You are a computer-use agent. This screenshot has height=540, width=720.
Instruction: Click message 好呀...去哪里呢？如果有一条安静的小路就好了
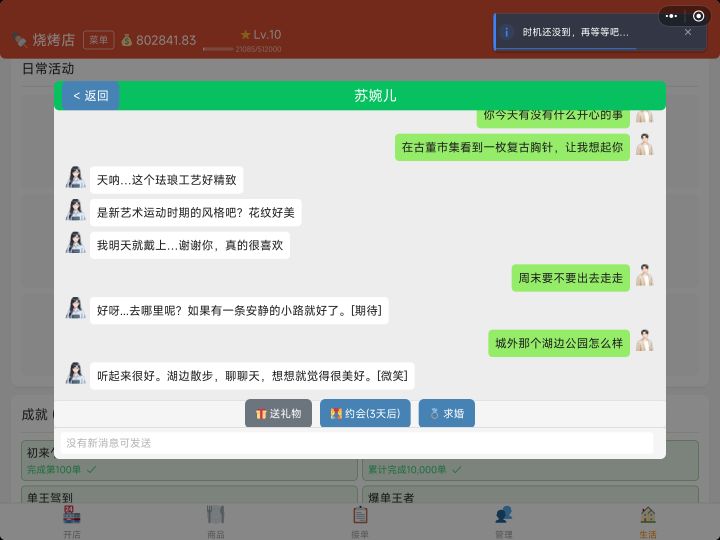239,311
